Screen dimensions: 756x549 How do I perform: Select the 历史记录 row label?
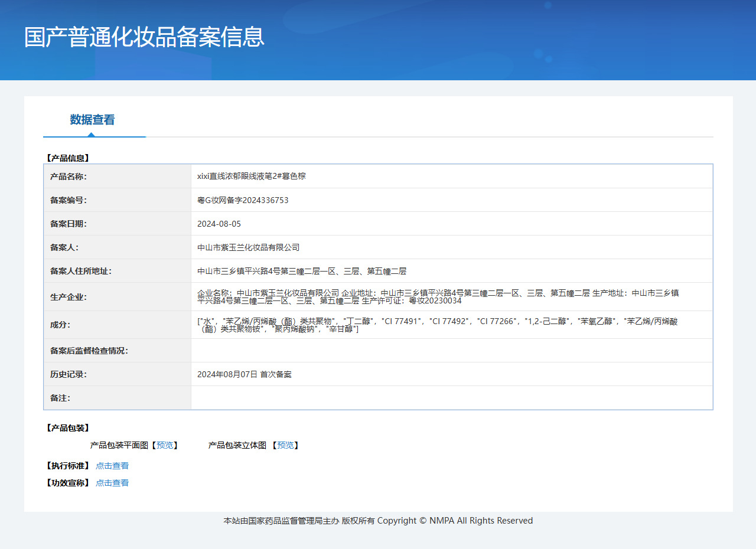click(69, 374)
